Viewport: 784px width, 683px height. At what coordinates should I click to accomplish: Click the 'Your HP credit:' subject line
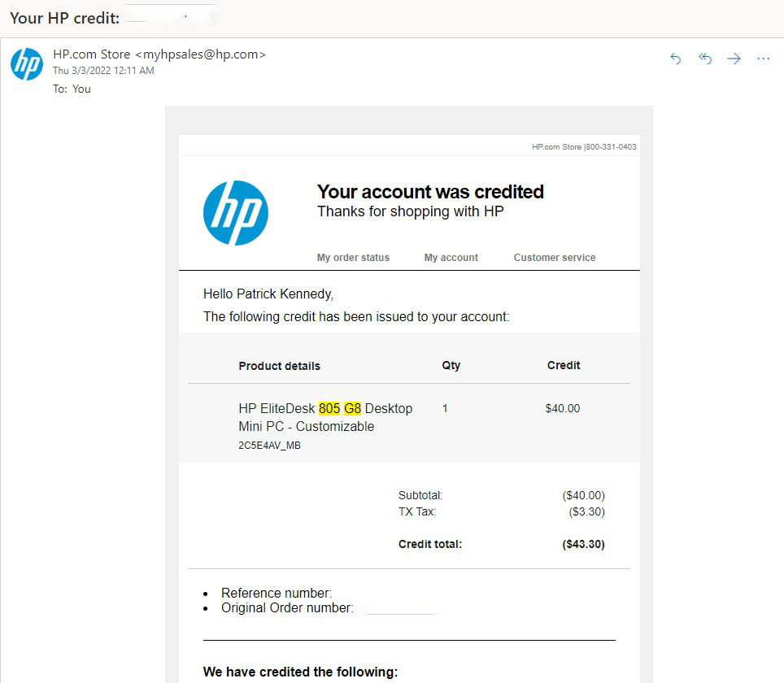65,18
